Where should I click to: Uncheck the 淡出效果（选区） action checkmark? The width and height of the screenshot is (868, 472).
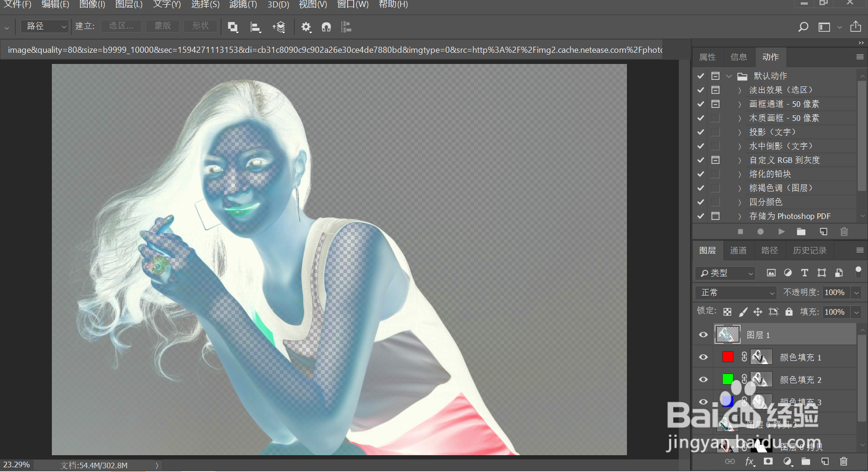coord(701,90)
